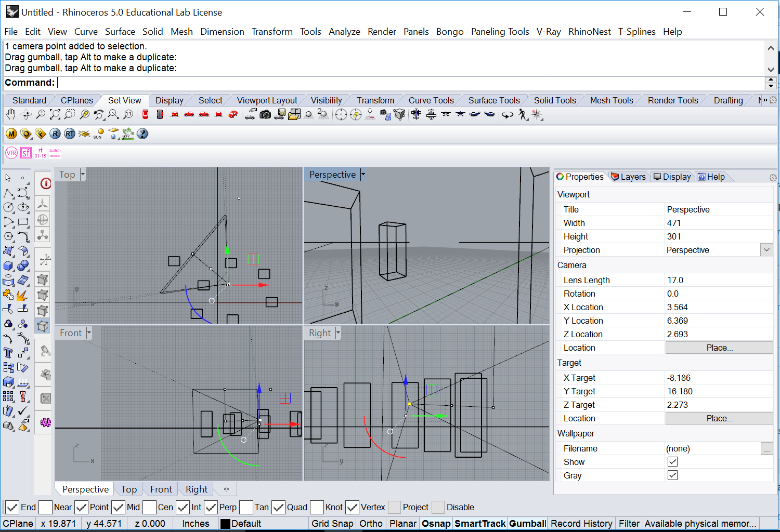Click in the Command input line
Image resolution: width=780 pixels, height=532 pixels.
tap(411, 83)
